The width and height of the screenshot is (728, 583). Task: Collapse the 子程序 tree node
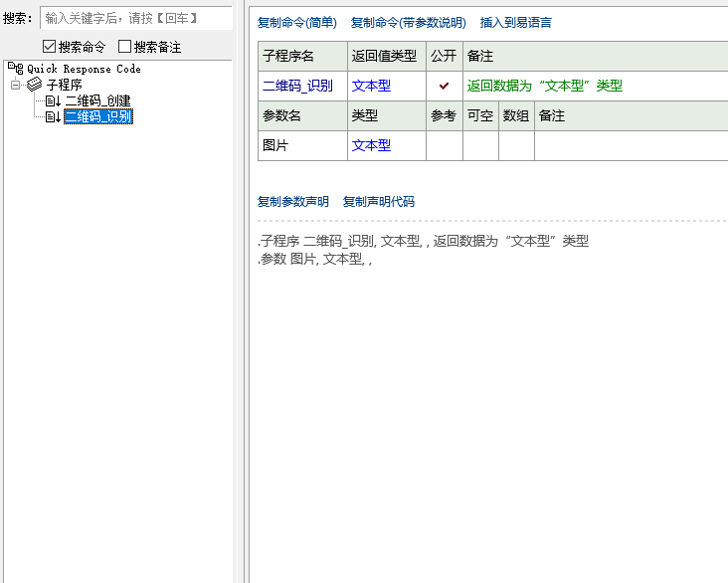[15, 85]
